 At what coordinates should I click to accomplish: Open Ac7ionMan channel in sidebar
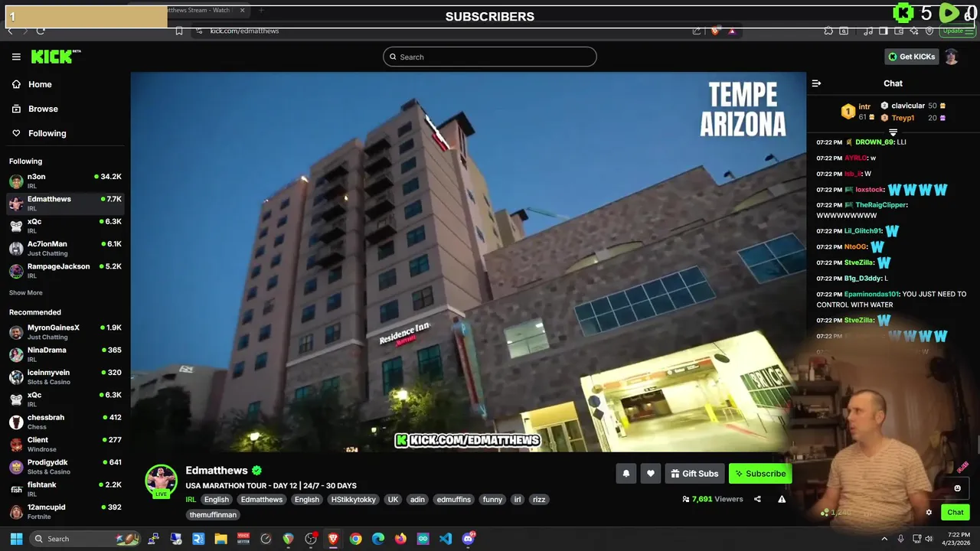click(65, 248)
